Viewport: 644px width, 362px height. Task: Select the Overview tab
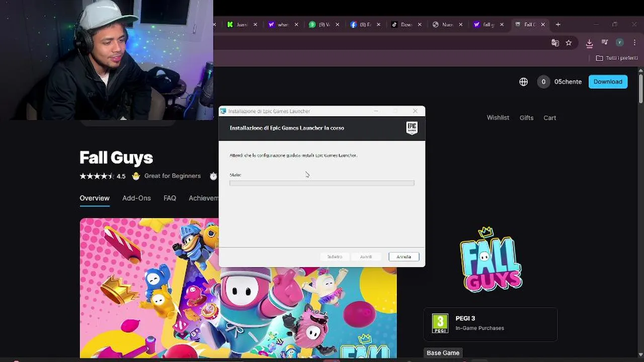click(x=95, y=198)
